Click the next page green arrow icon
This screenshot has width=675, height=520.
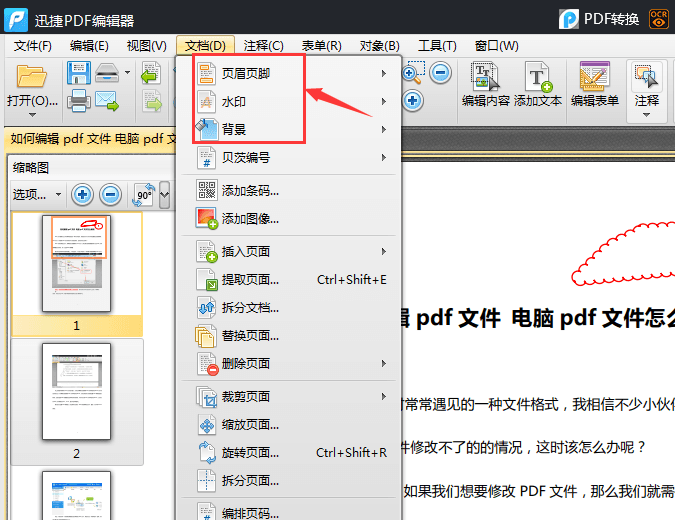(x=151, y=101)
